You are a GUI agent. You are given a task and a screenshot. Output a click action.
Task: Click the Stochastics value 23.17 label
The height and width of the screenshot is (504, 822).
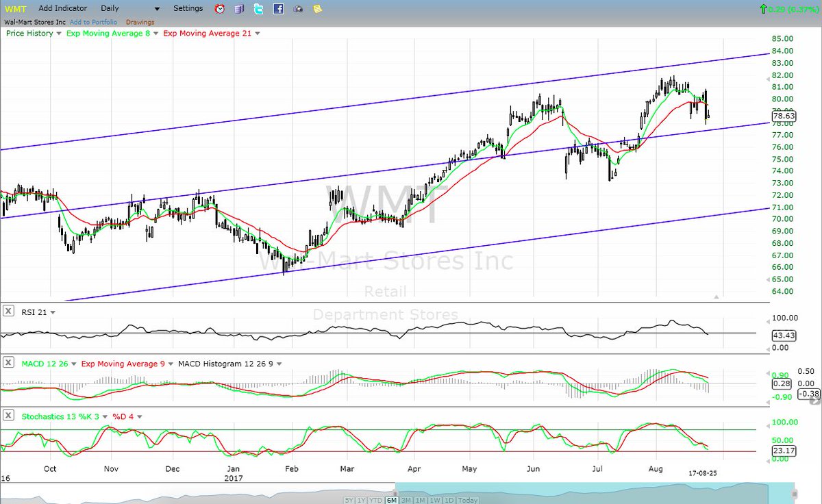[784, 451]
